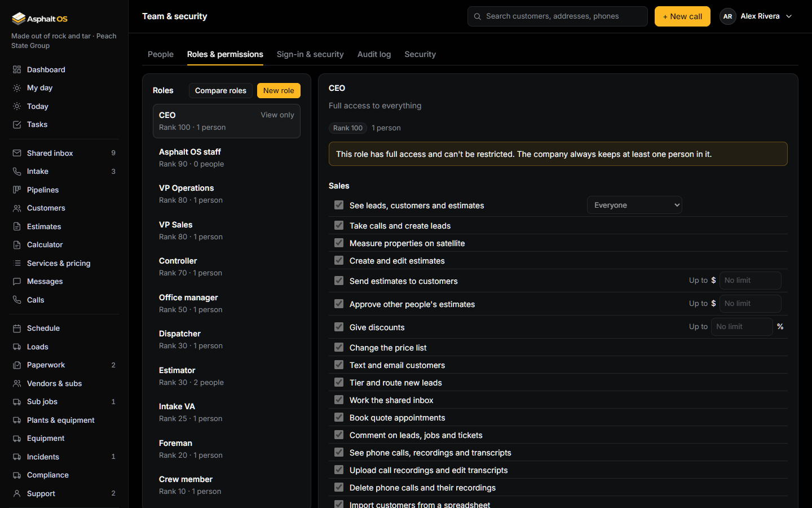The width and height of the screenshot is (812, 508).
Task: Expand the Alex Rivera account menu chevron
Action: [789, 16]
